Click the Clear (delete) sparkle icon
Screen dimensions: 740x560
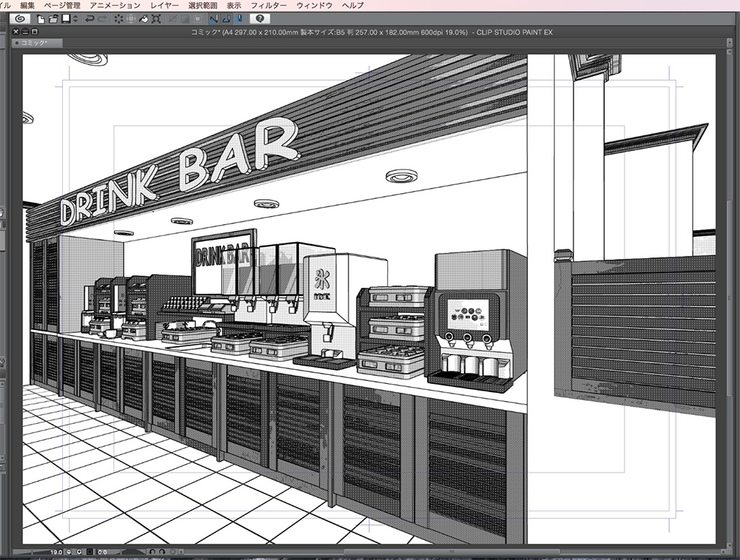point(118,18)
